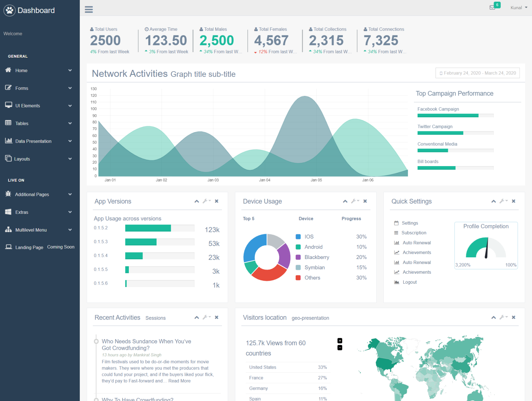Click the Subscription bars icon
Viewport: 532px width, 401px height.
(x=396, y=233)
